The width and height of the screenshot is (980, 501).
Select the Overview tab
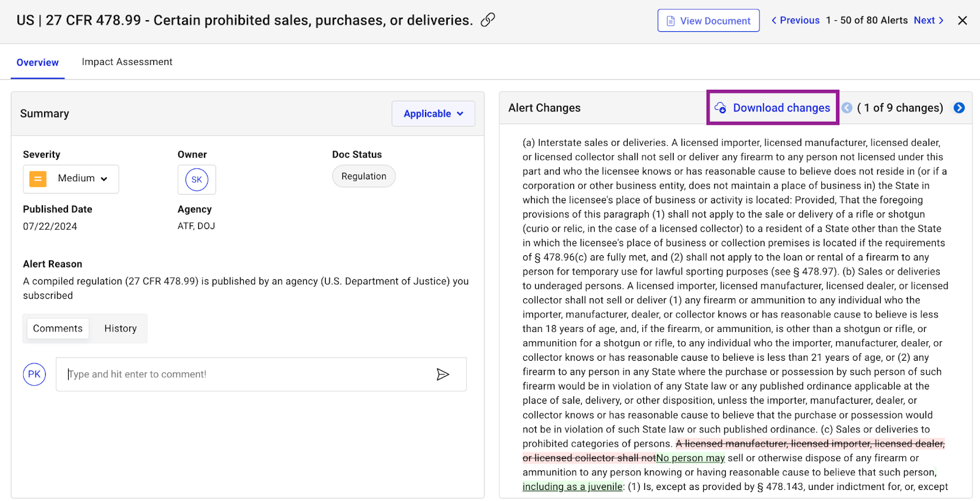37,62
